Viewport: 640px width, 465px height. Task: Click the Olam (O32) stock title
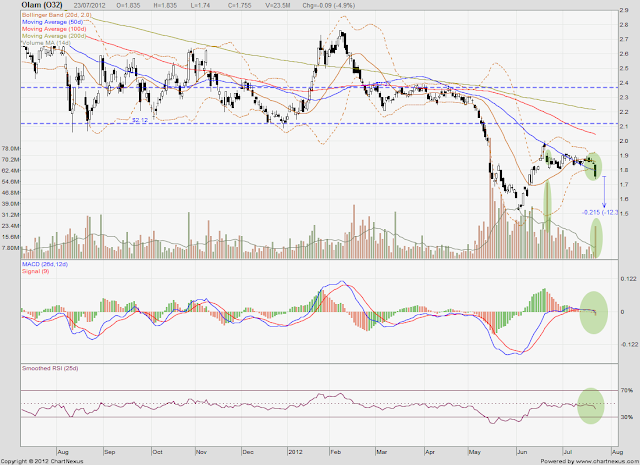42,5
